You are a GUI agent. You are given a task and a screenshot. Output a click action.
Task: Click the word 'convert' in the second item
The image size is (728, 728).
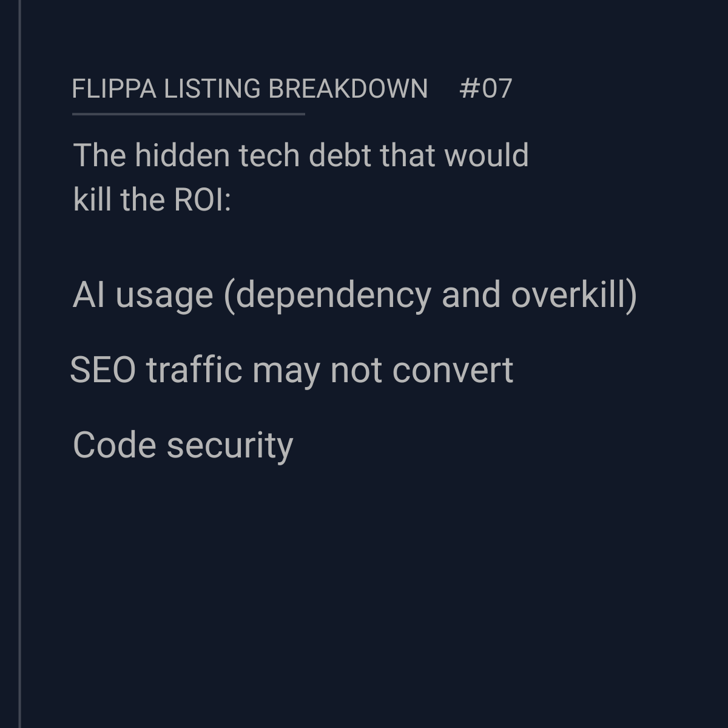pyautogui.click(x=453, y=370)
